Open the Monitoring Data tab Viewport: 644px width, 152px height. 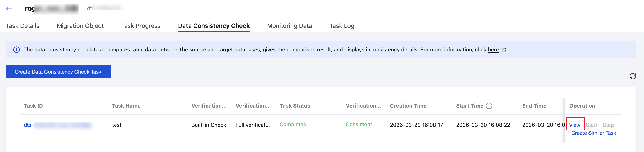289,26
